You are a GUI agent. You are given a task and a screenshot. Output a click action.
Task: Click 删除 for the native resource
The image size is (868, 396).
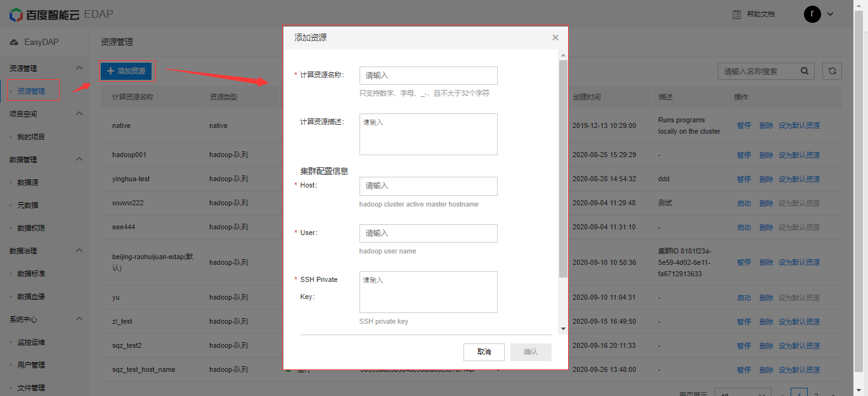tap(766, 125)
